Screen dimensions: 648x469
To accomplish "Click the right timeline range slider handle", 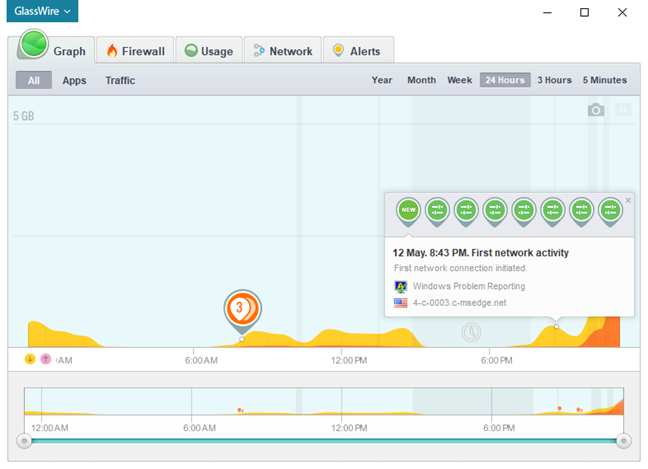I will [623, 441].
